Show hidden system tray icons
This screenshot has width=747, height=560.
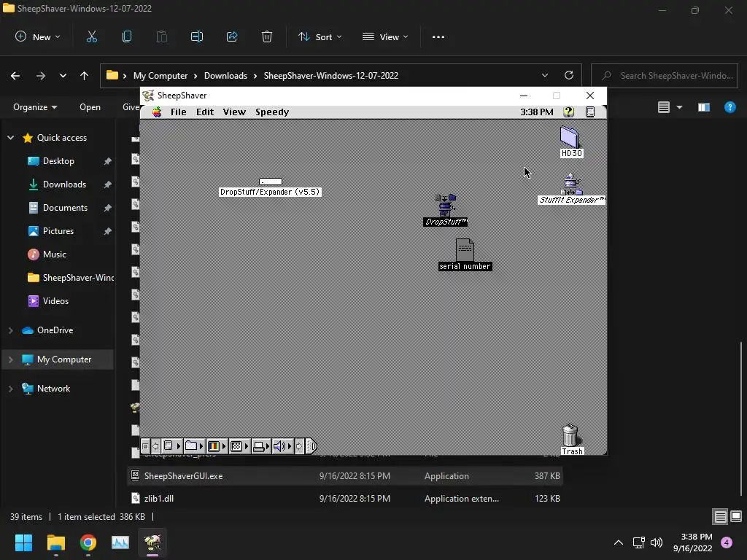(619, 542)
